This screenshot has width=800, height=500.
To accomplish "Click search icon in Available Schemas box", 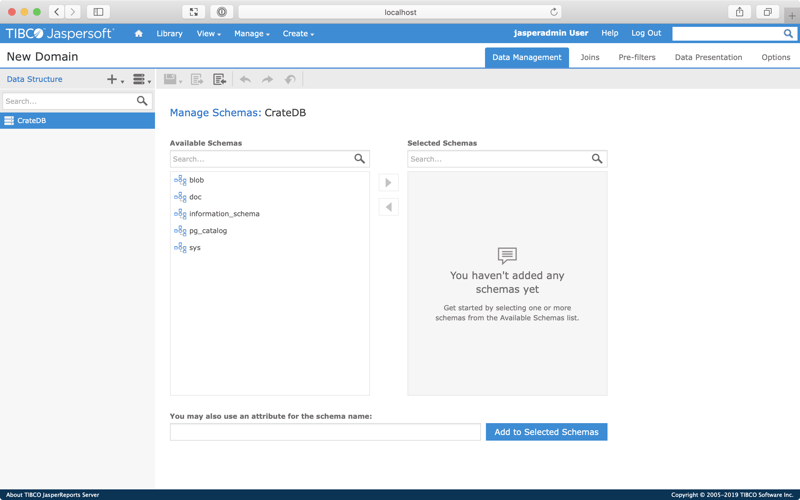I will click(359, 159).
